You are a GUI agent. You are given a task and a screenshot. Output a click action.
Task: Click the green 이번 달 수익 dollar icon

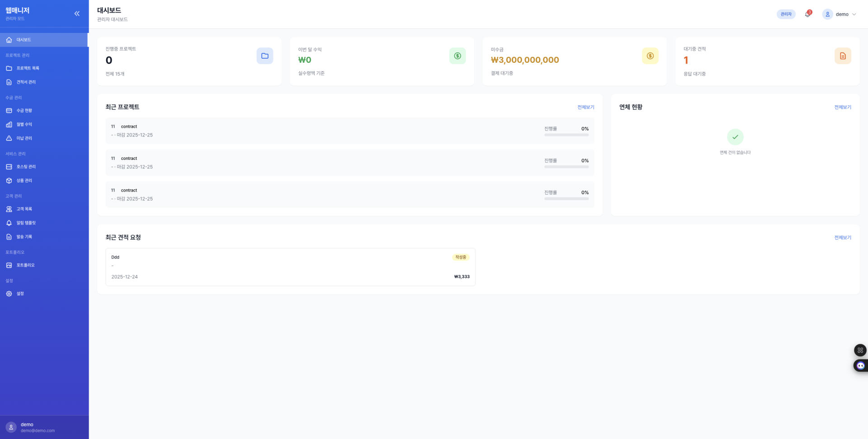(457, 56)
